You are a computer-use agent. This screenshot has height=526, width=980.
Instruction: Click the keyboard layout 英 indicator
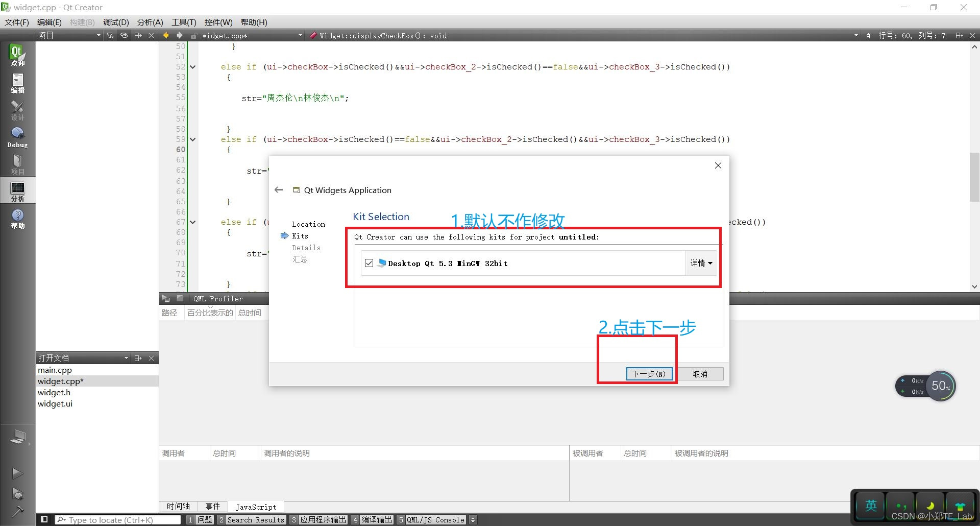870,506
